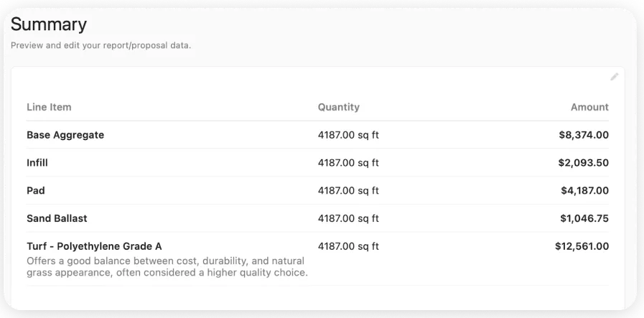This screenshot has height=318, width=644.
Task: Select the Sand Ballast line item
Action: point(57,218)
